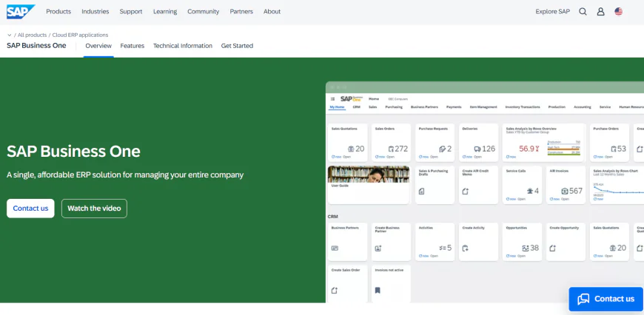Open the Partners menu
Viewport: 644px width, 315px height.
coord(241,12)
